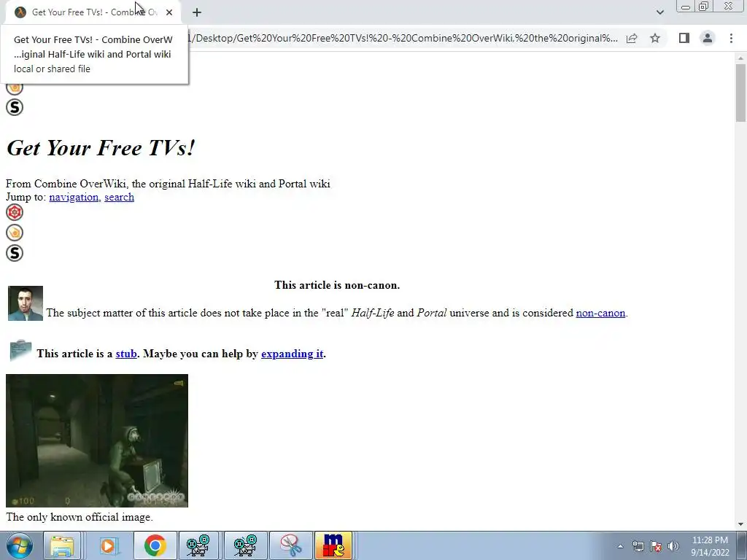
Task: Click the vertical scrollbar thumb
Action: pos(740,93)
